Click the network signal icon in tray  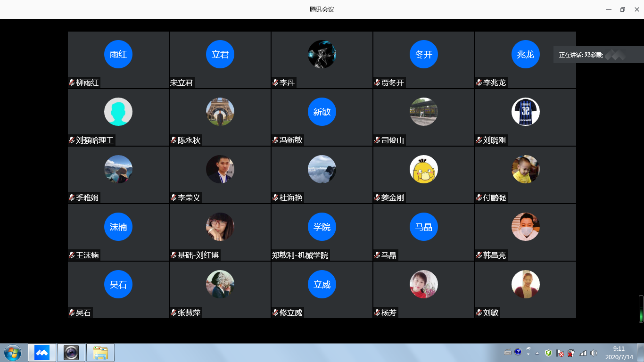pos(583,353)
